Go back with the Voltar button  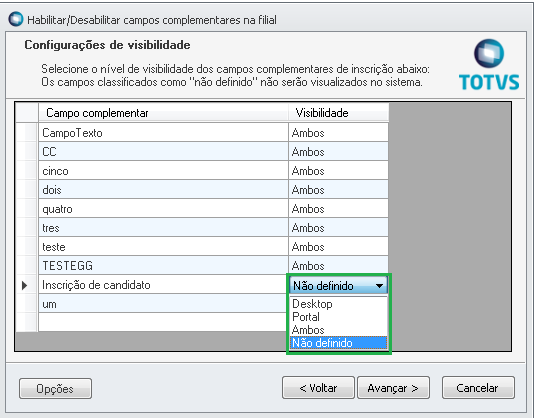coord(318,388)
